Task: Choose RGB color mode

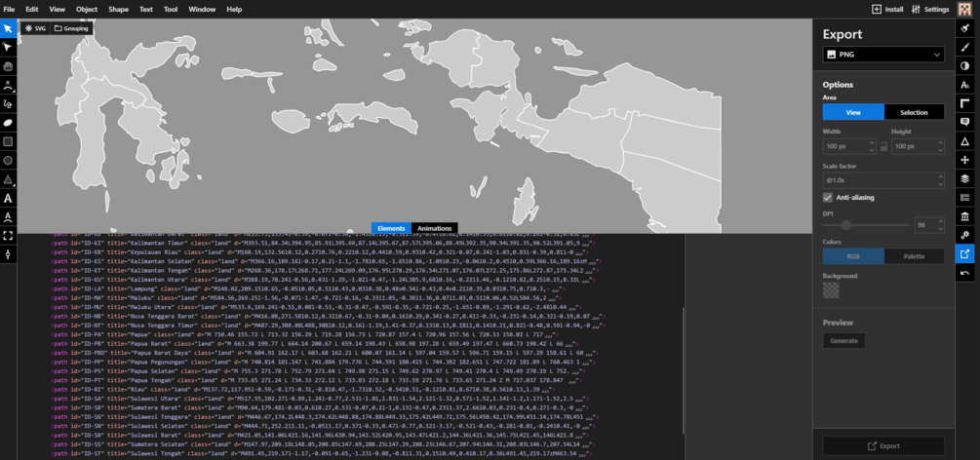Action: [853, 255]
